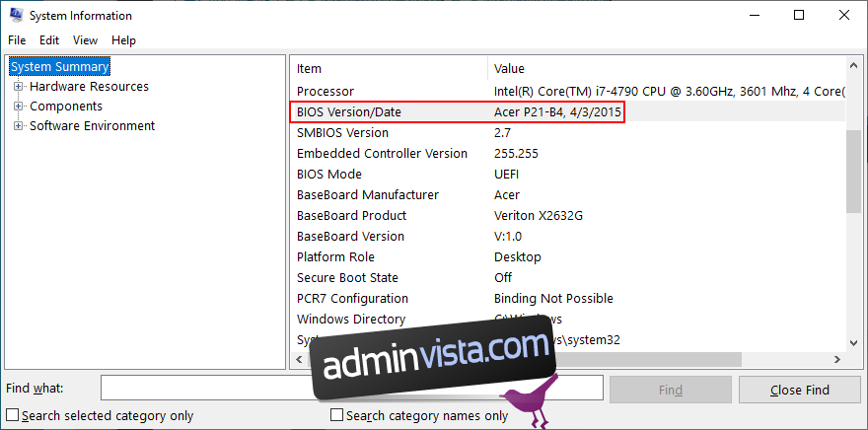Click the Find button
Screen dimensions: 868x430
click(x=671, y=390)
